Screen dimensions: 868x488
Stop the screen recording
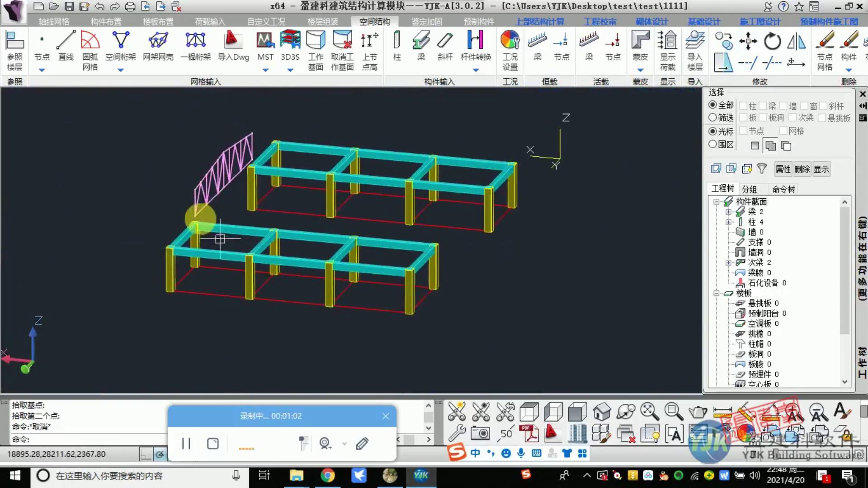pyautogui.click(x=212, y=443)
